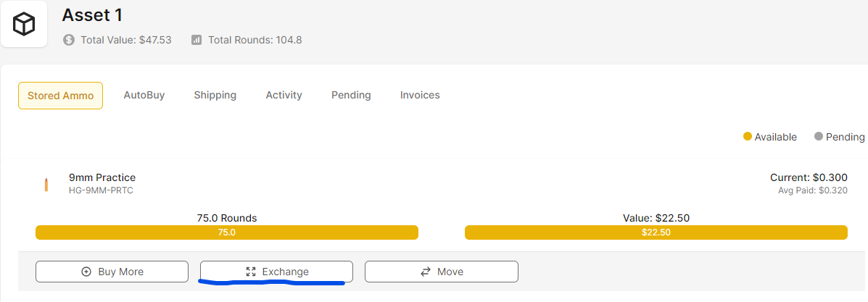Click the bar chart icon beside Total Rounds

(x=197, y=40)
